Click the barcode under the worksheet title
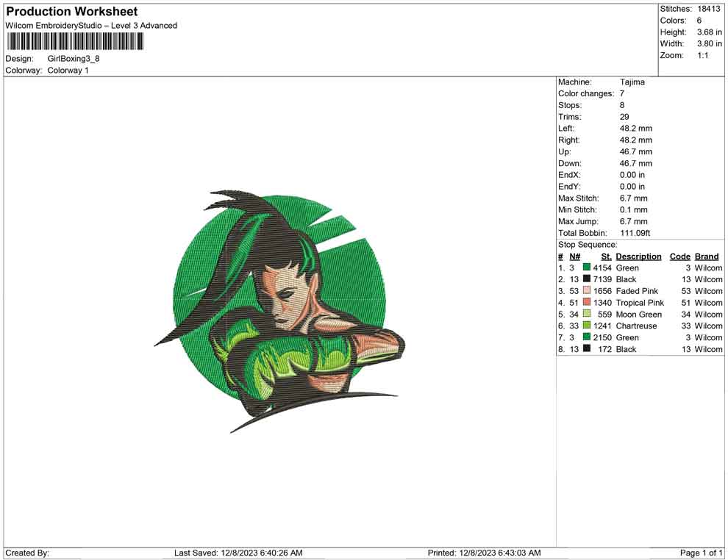The image size is (728, 560). click(x=75, y=42)
